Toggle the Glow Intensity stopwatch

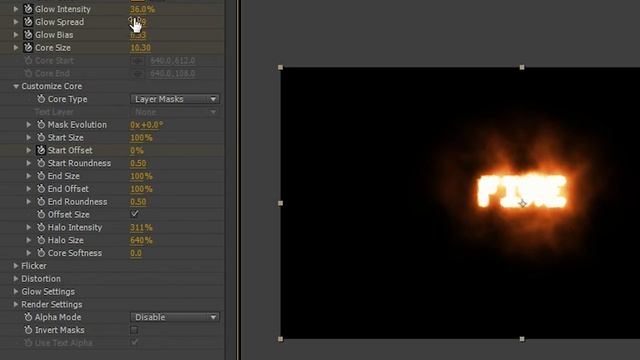click(x=28, y=9)
